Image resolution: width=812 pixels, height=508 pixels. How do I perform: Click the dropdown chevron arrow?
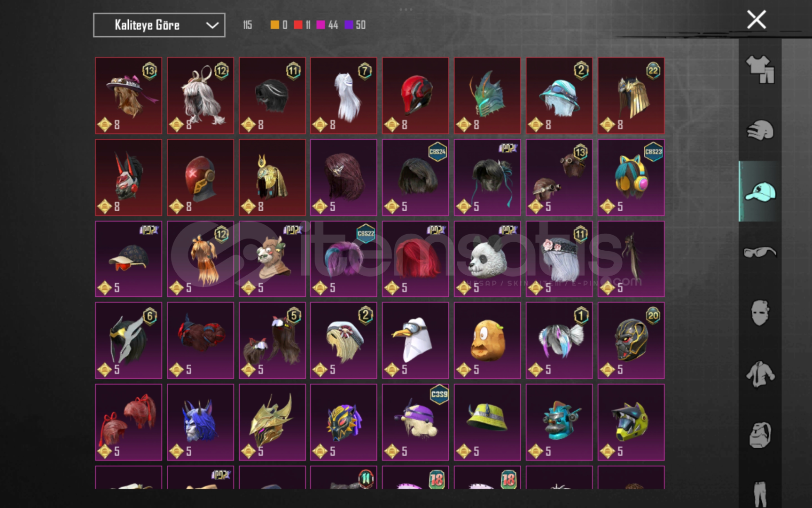pos(212,25)
